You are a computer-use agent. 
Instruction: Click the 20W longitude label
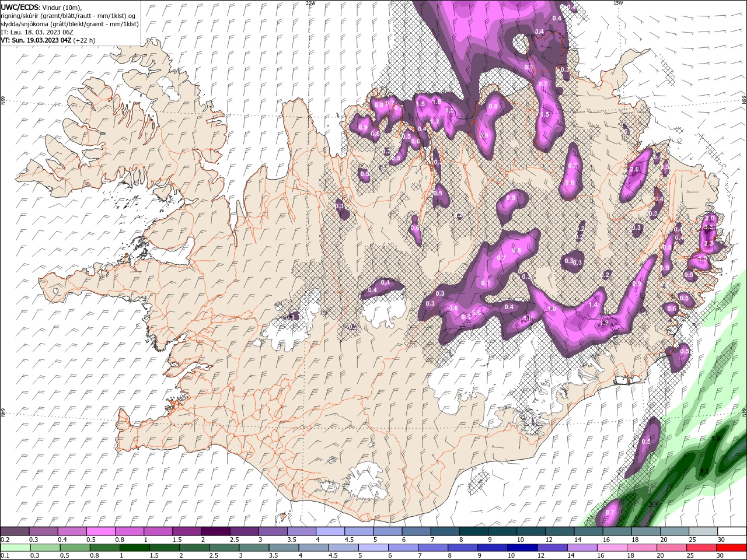310,3
